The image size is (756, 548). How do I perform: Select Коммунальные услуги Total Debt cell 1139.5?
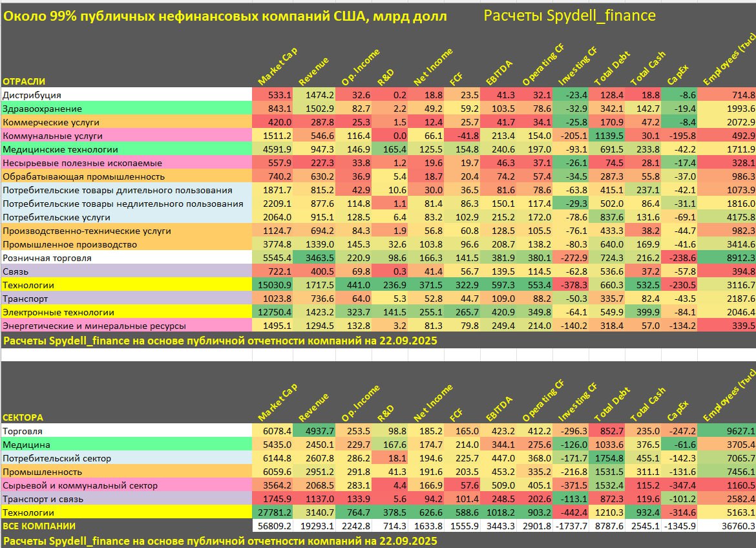[x=607, y=136]
